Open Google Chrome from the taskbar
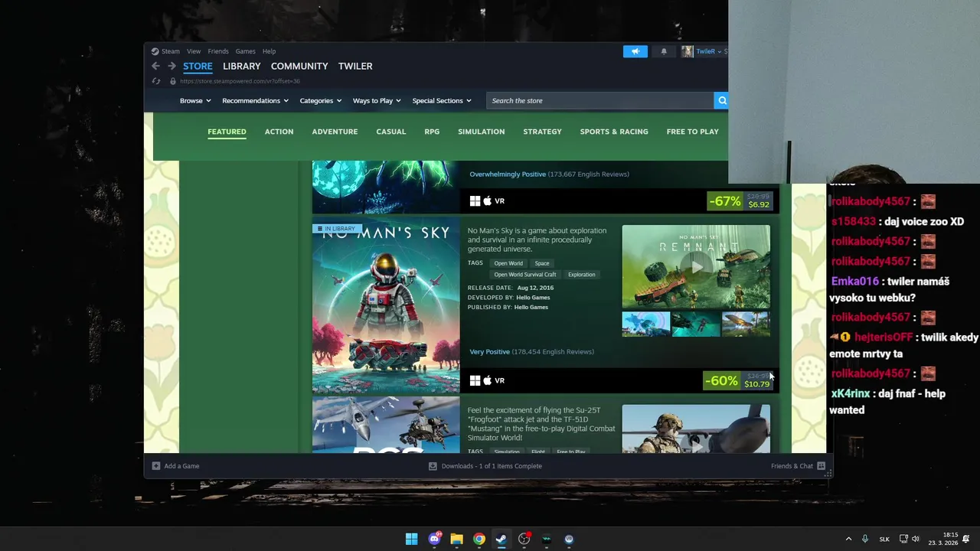 pos(479,539)
